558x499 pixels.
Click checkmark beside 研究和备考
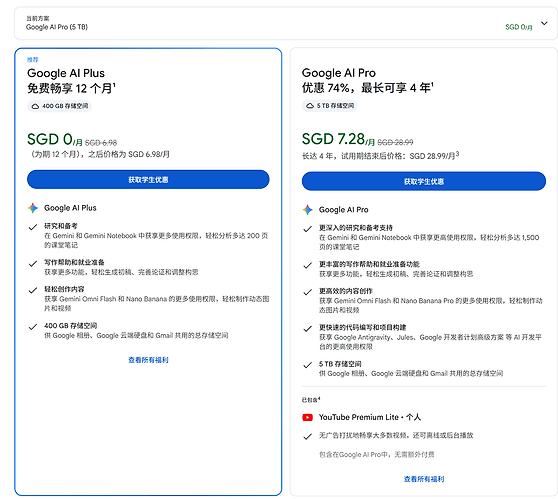[x=33, y=227]
